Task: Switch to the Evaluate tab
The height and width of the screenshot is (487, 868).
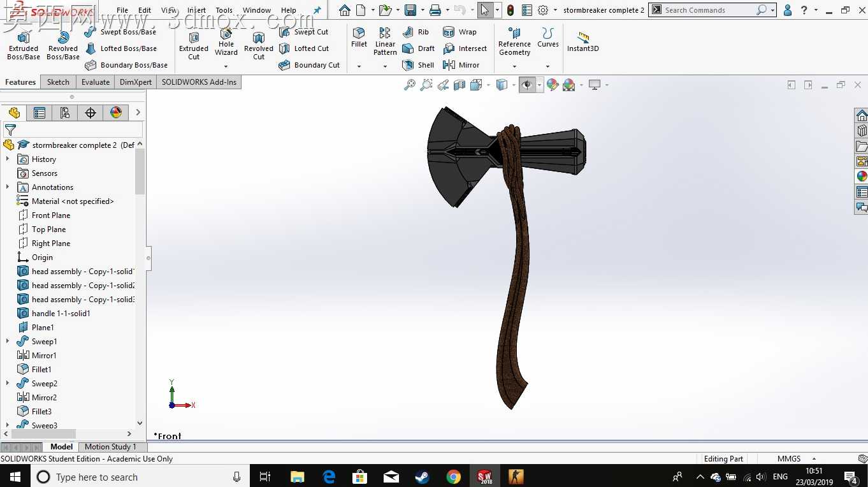Action: point(96,82)
